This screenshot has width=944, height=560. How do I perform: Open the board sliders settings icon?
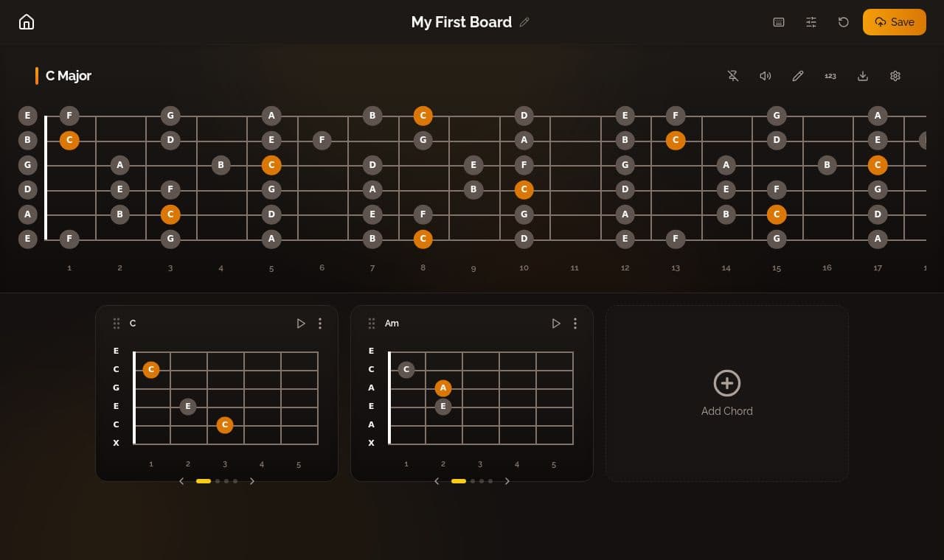coord(811,22)
